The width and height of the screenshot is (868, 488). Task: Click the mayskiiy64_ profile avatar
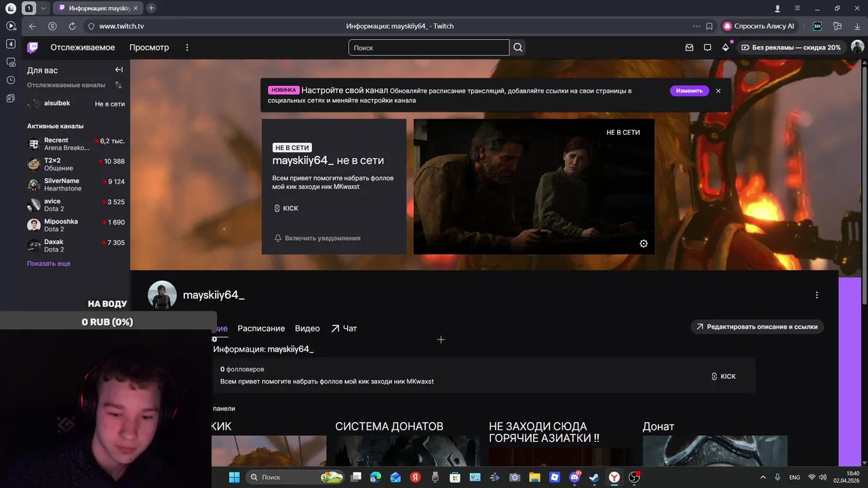[162, 295]
